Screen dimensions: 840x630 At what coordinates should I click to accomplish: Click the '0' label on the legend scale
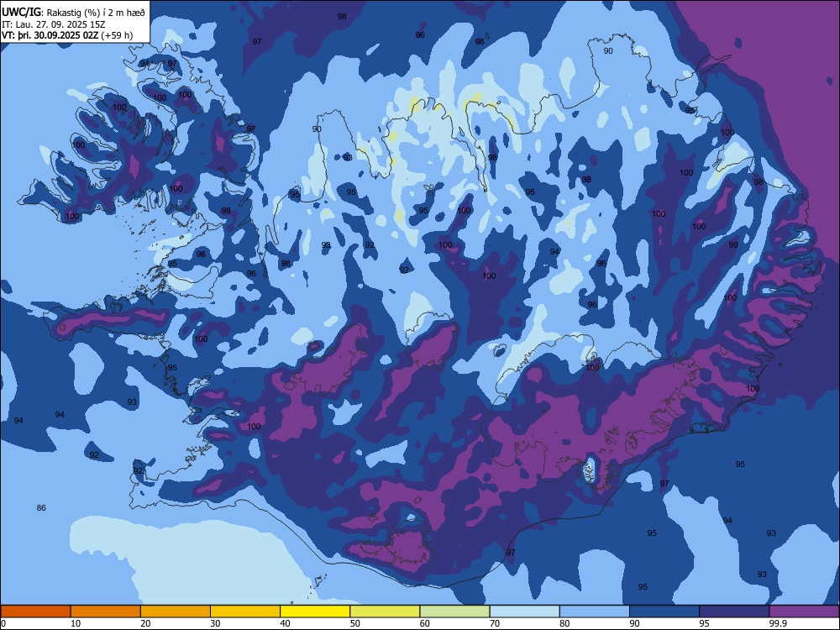[3, 623]
